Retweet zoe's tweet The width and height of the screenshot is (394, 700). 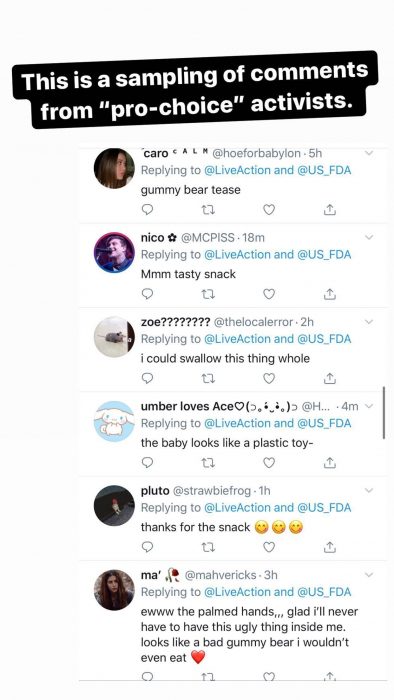click(208, 378)
